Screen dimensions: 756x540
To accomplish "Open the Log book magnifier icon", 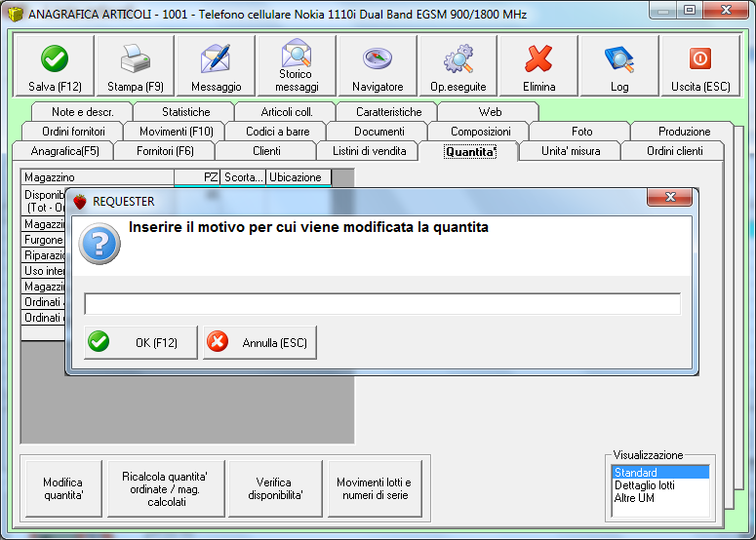I will point(619,58).
